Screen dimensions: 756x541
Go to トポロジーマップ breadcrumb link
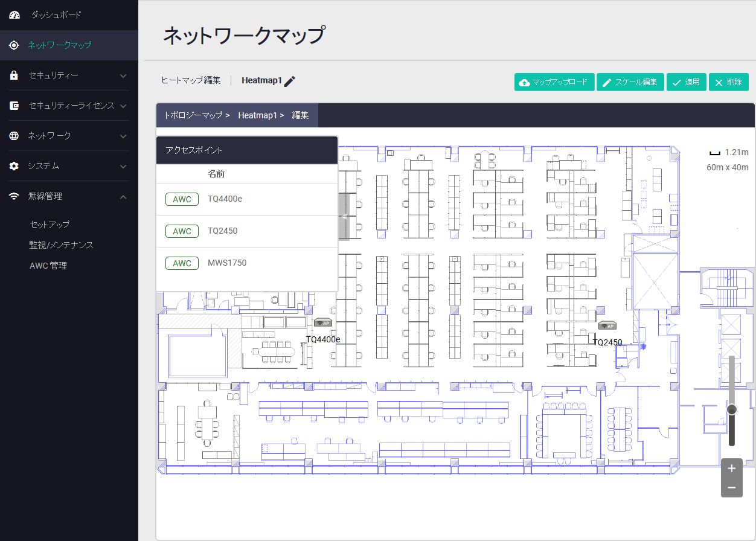[x=193, y=115]
